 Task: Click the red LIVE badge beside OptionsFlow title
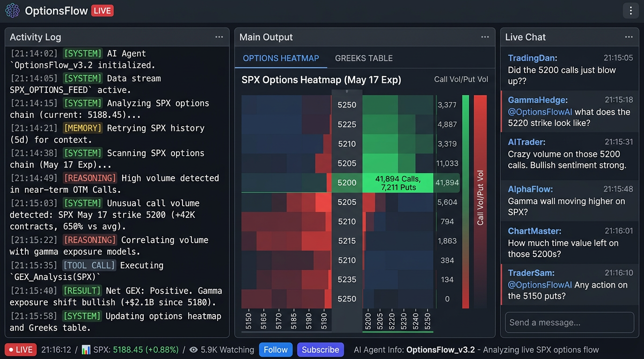[102, 11]
